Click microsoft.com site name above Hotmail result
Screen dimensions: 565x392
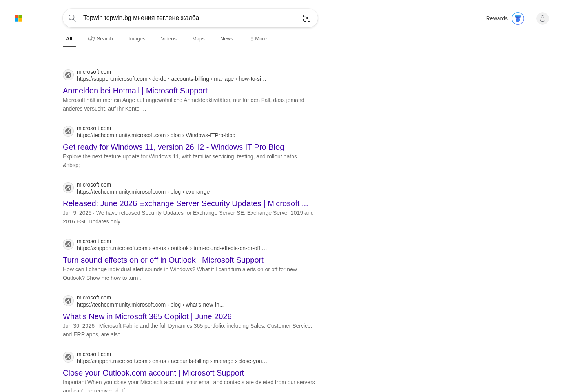pos(94,72)
